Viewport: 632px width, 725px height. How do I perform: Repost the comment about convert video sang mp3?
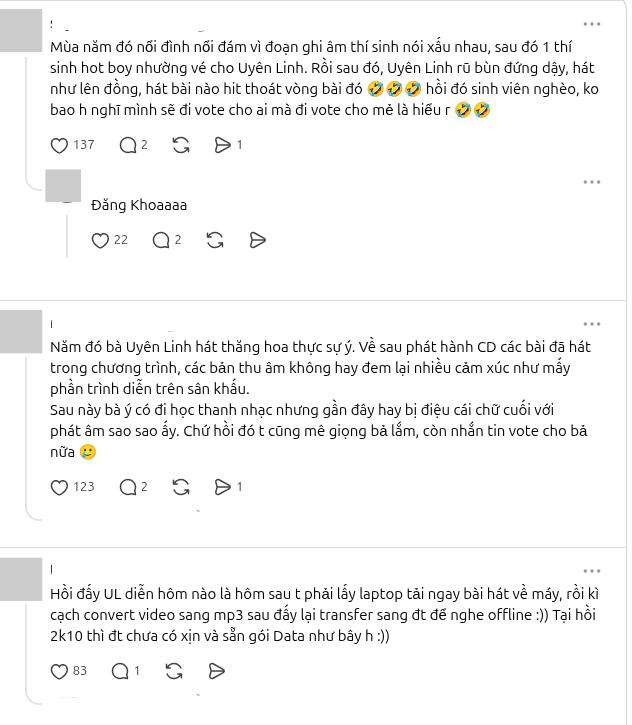[x=174, y=671]
